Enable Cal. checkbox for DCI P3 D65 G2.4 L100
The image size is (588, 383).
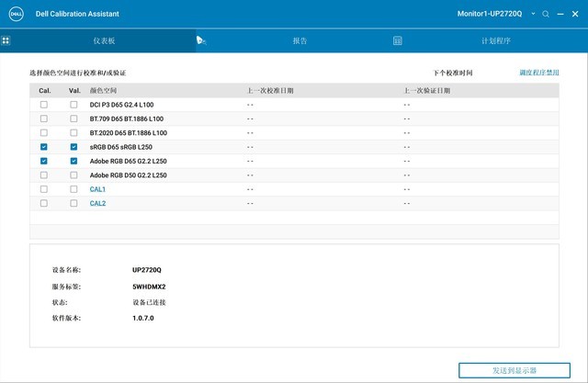point(44,105)
